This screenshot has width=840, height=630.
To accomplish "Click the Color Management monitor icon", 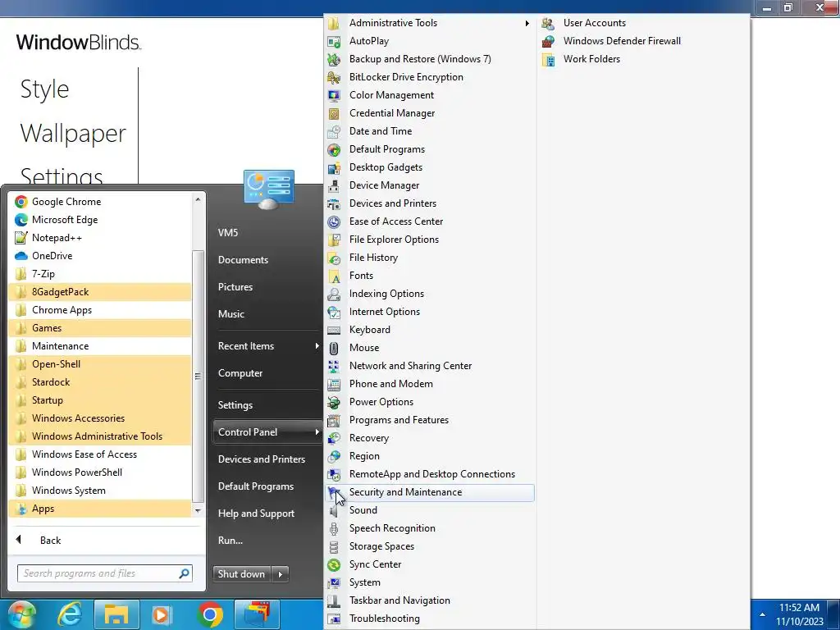I will coord(334,95).
